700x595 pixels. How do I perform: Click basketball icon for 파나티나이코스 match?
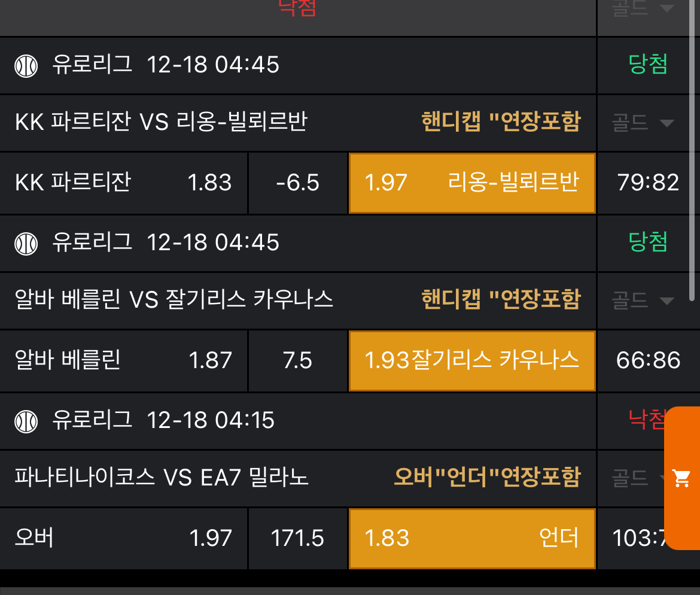click(x=26, y=421)
